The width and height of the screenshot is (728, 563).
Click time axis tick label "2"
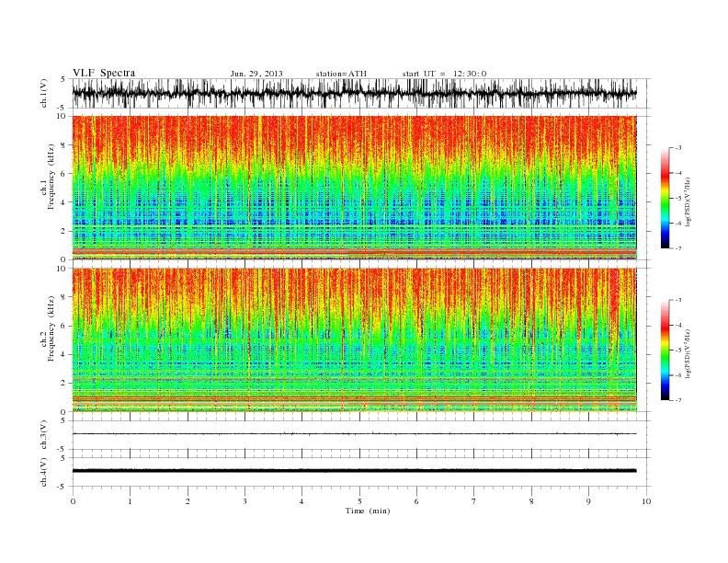pyautogui.click(x=188, y=501)
